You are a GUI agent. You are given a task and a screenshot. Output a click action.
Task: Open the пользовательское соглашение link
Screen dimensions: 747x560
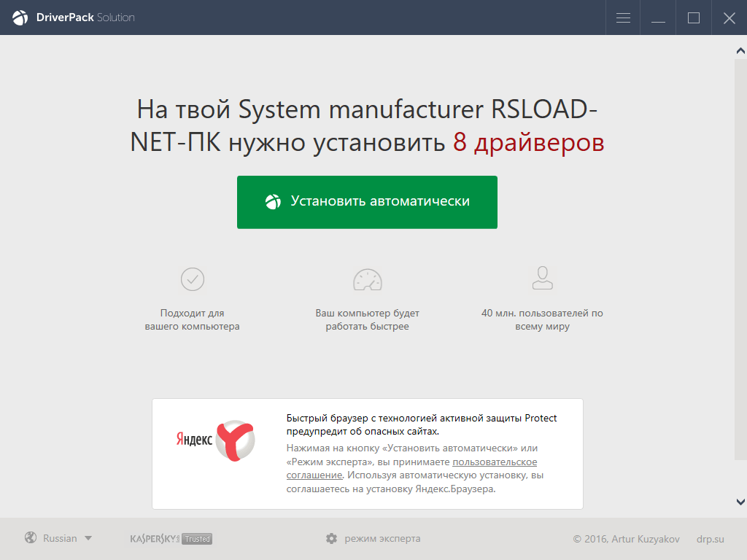[x=411, y=468]
